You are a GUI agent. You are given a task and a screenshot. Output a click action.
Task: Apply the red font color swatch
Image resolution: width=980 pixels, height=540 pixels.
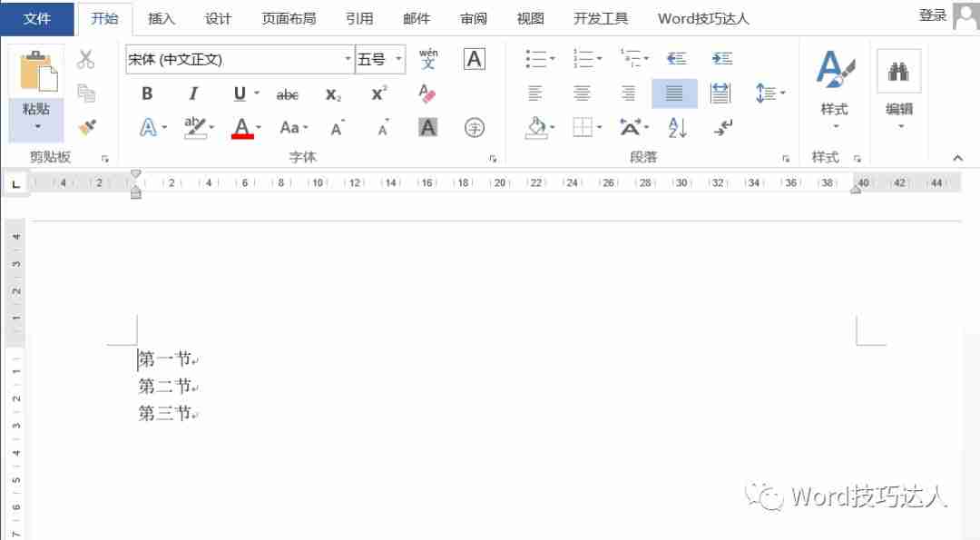tap(241, 127)
